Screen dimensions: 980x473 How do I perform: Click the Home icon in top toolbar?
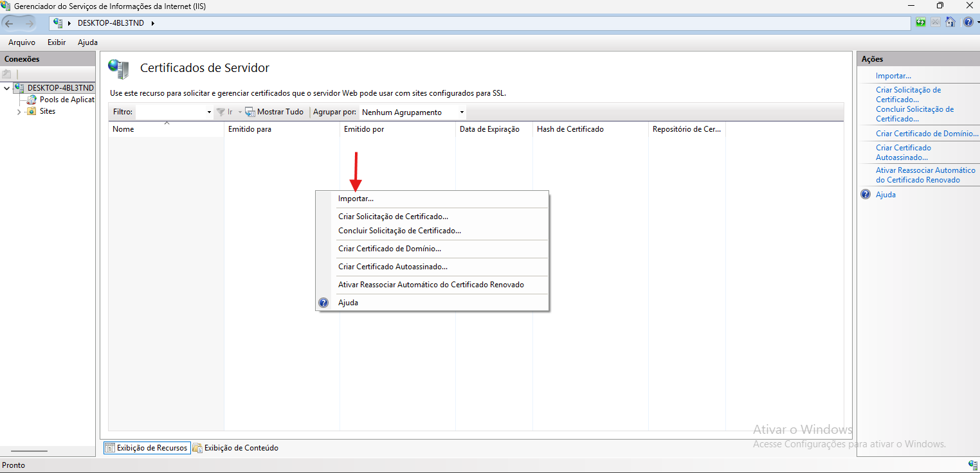coord(950,22)
